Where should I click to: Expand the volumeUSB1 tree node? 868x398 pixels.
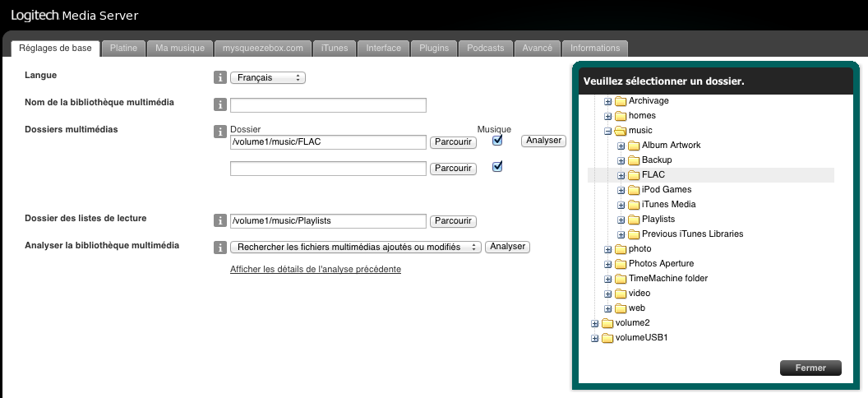coord(594,338)
